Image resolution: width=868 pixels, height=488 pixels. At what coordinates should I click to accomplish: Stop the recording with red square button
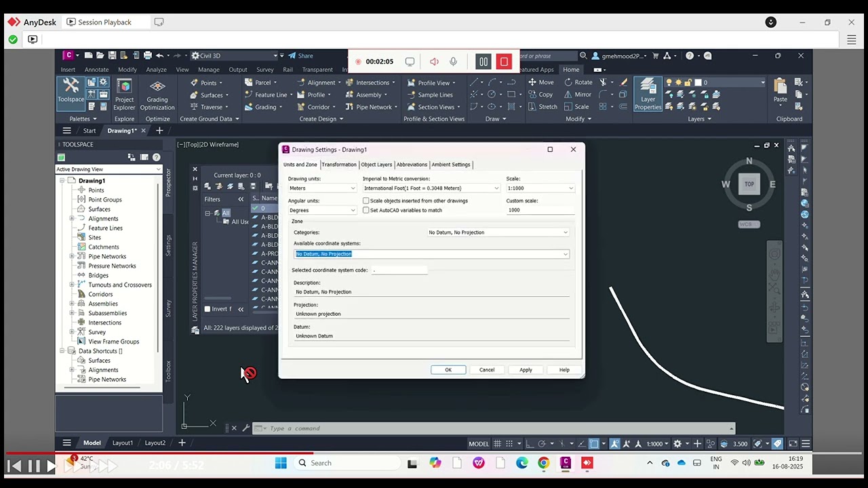[504, 62]
